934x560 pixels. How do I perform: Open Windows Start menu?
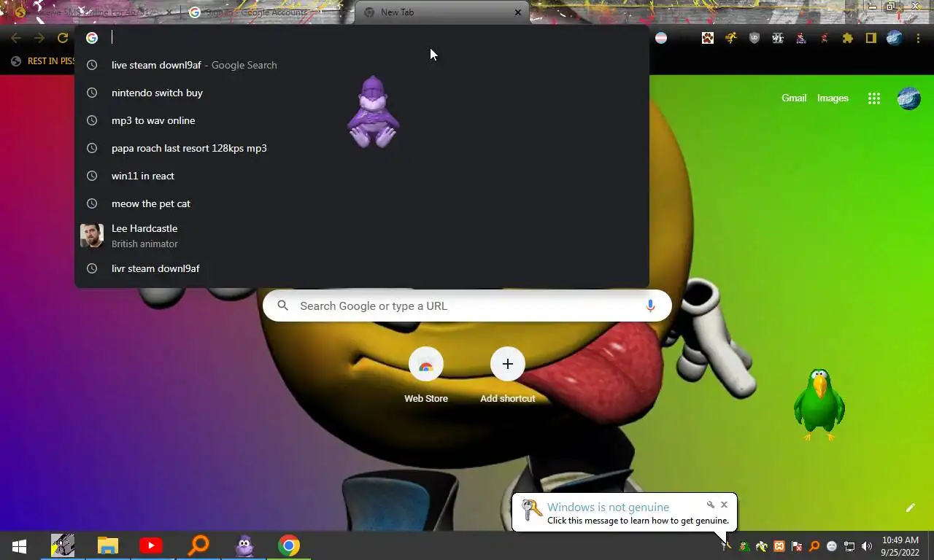[x=20, y=545]
